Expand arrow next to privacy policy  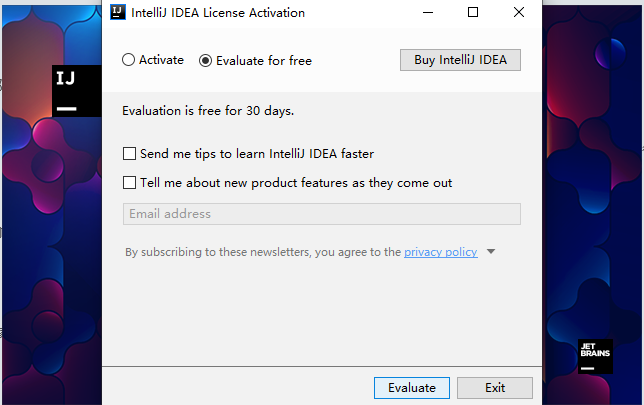491,252
